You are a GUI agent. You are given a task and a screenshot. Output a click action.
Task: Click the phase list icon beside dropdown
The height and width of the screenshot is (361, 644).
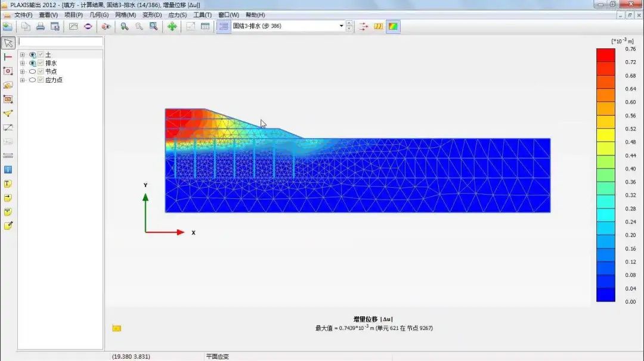pyautogui.click(x=224, y=26)
